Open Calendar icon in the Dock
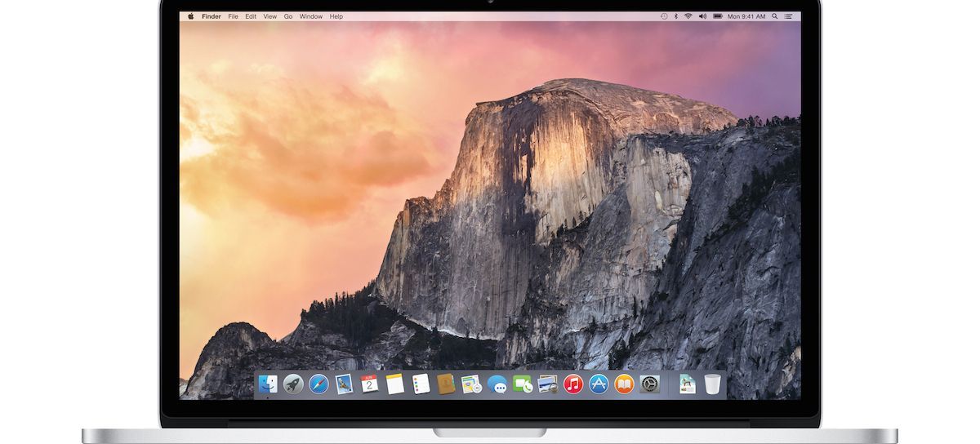Viewport: 980px width, 444px height. point(369,384)
